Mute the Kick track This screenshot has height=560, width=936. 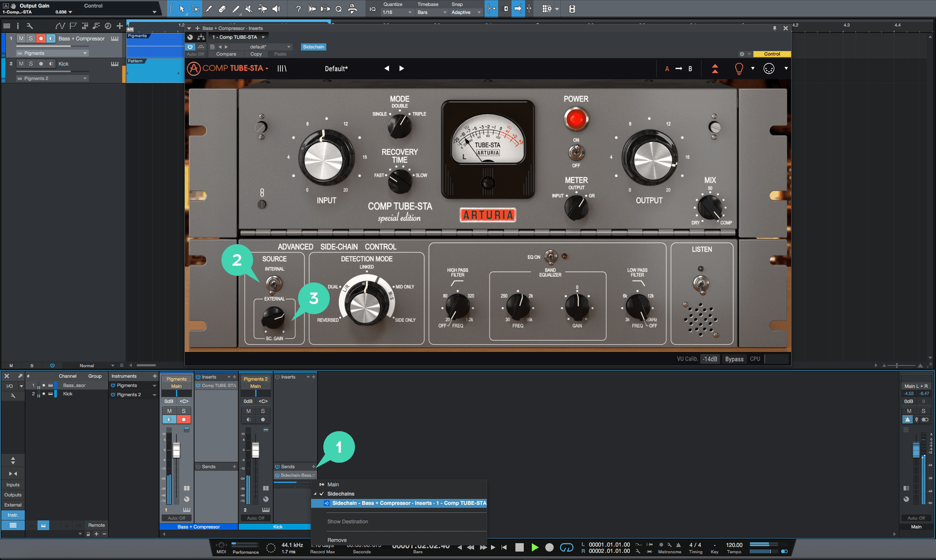click(21, 64)
